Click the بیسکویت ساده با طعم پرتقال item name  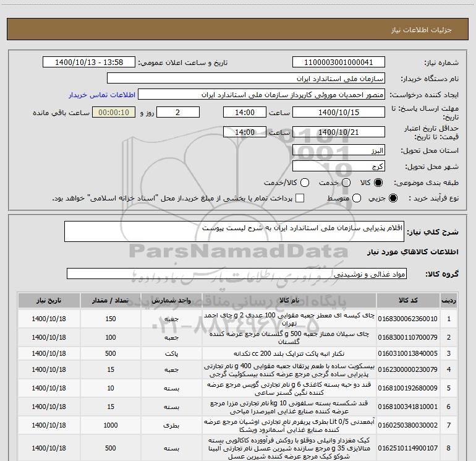(289, 369)
